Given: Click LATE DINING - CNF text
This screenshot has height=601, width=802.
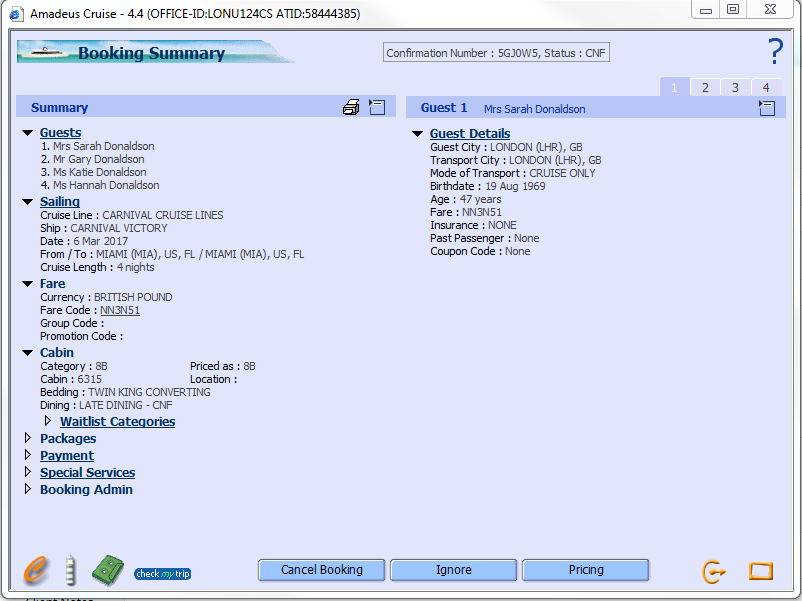Looking at the screenshot, I should pos(125,406).
